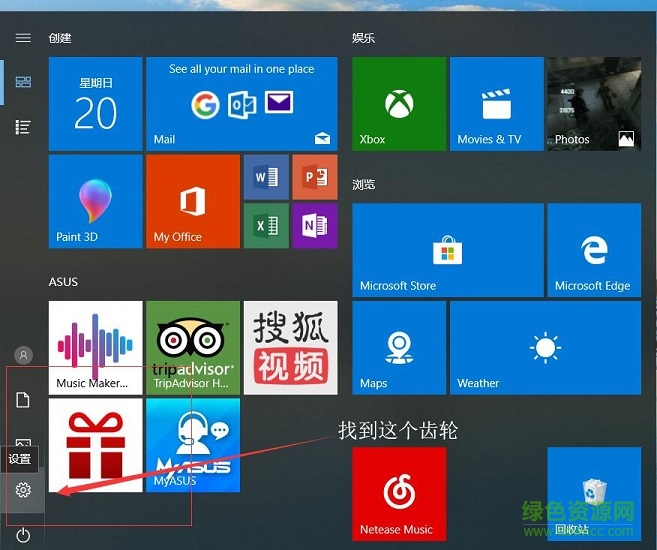
Task: Open the My Office tile
Action: pyautogui.click(x=193, y=201)
